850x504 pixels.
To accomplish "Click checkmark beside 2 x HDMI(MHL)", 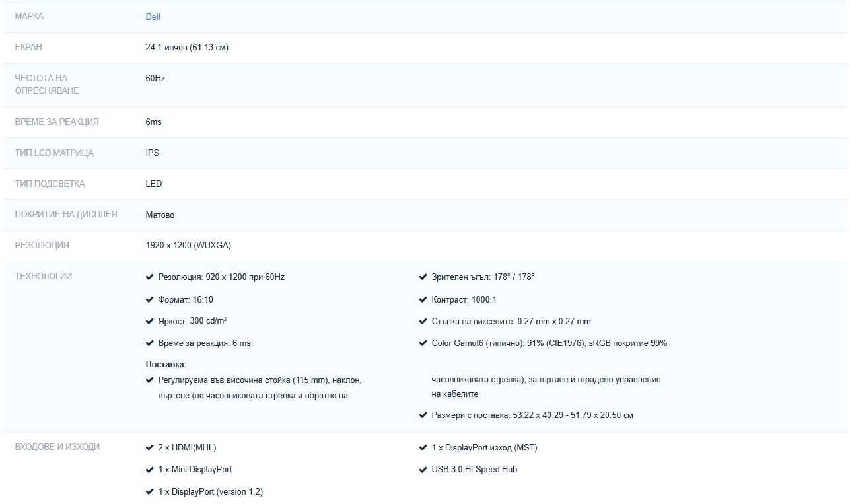I will [149, 448].
